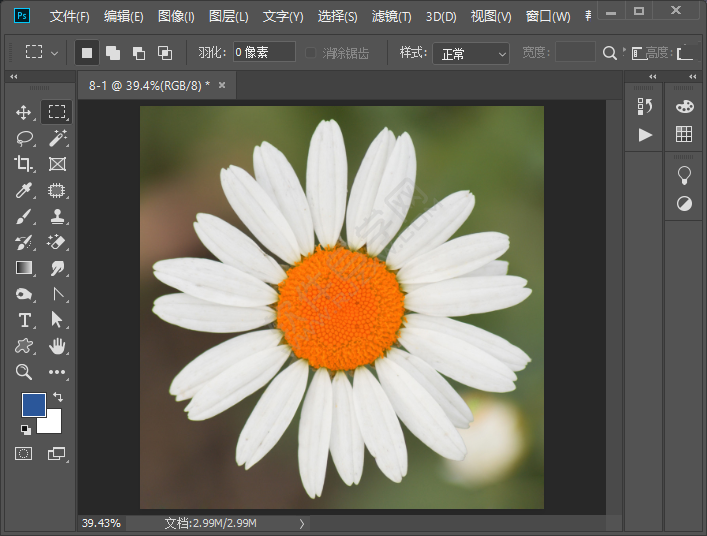This screenshot has height=536, width=707.
Task: Click the Add to selection button
Action: 112,52
